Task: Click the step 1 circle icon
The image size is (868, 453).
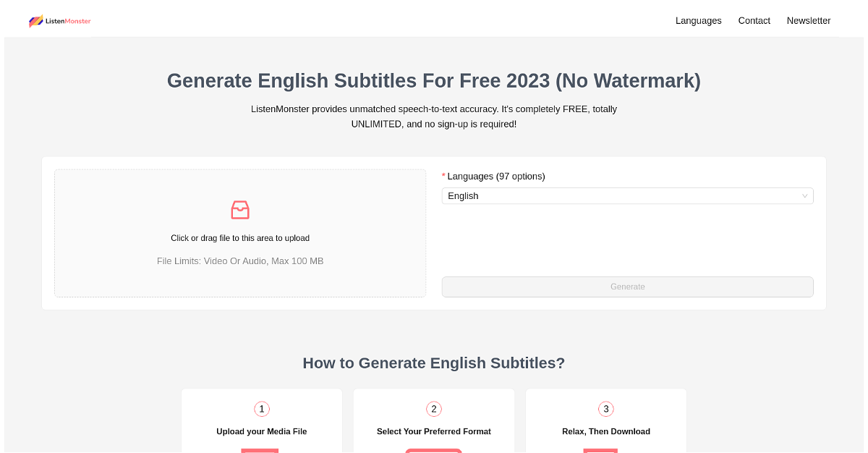Action: pos(262,409)
